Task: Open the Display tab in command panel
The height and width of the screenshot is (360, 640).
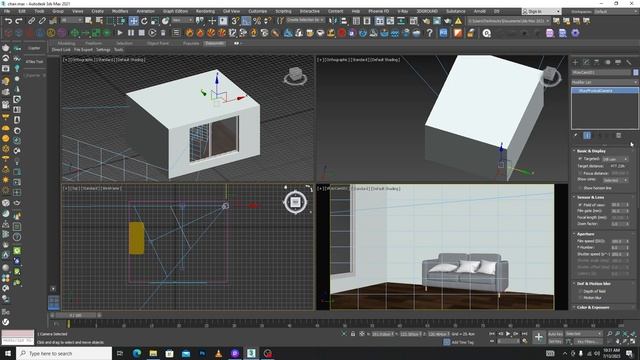Action: tap(618, 62)
